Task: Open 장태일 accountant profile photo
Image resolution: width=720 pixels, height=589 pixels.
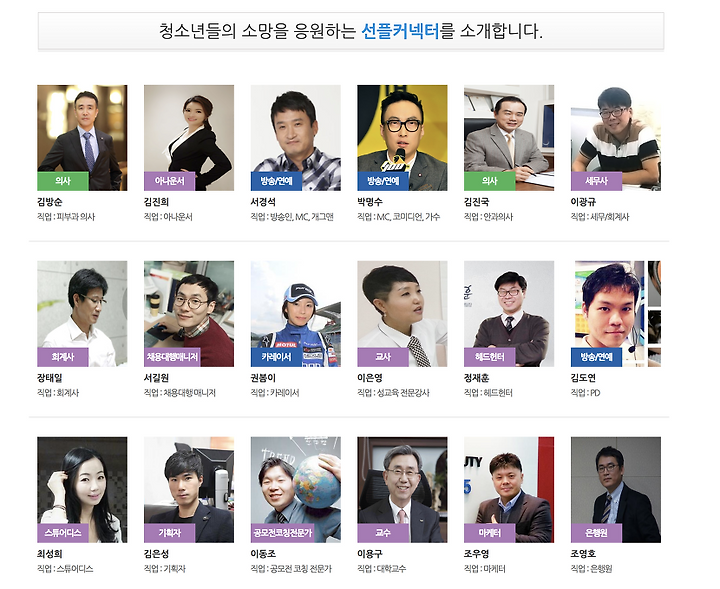Action: (x=82, y=314)
